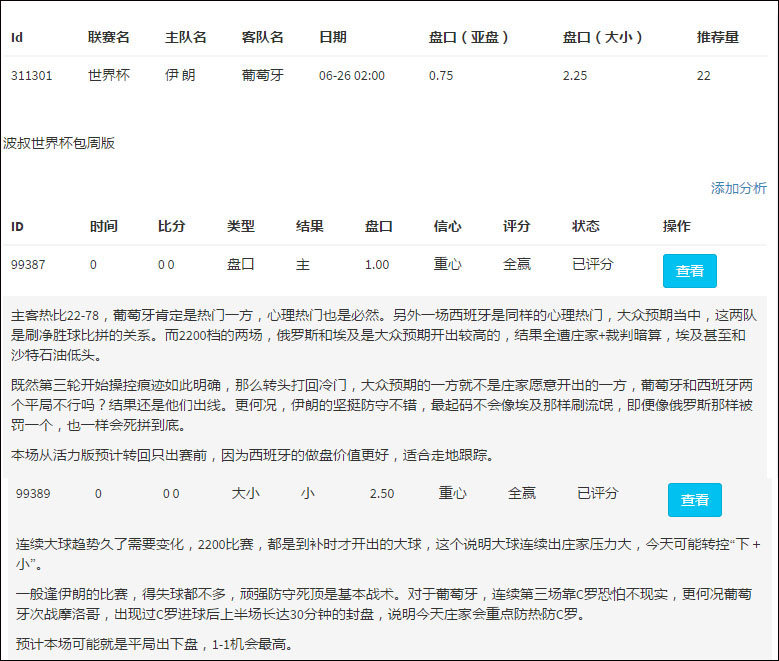Click handicap value 2.50 in row 99389

(382, 494)
